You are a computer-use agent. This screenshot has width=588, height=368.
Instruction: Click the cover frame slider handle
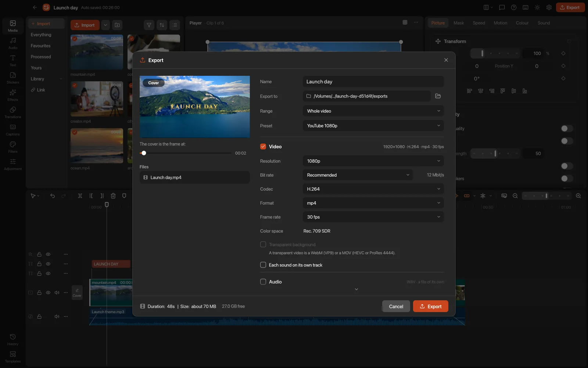pyautogui.click(x=144, y=153)
